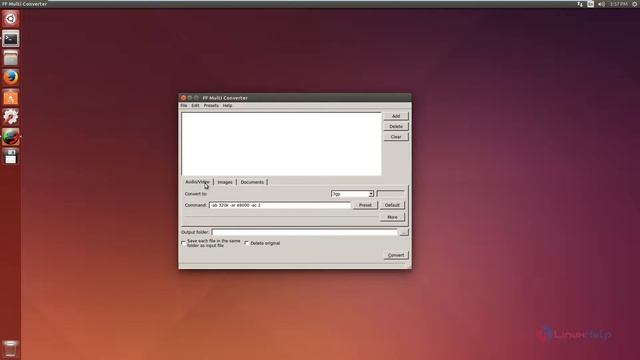Click the Preset button
This screenshot has width=640, height=360.
tap(365, 205)
